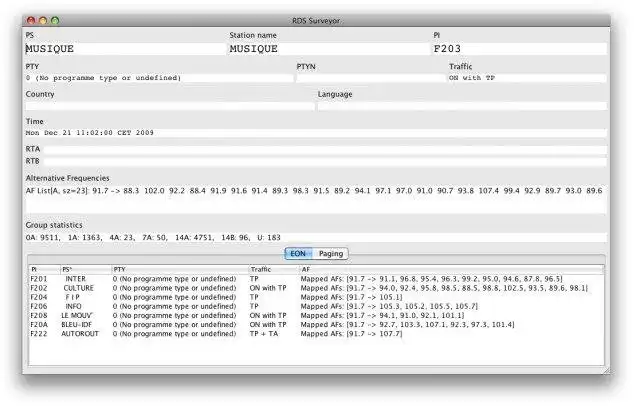Click the Time field value
The image size is (640, 406).
pos(316,133)
